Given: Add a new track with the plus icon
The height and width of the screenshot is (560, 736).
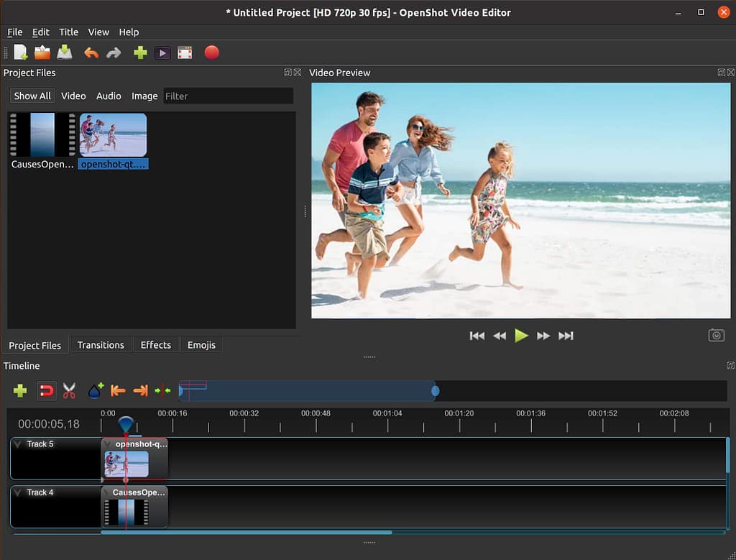Looking at the screenshot, I should point(20,390).
